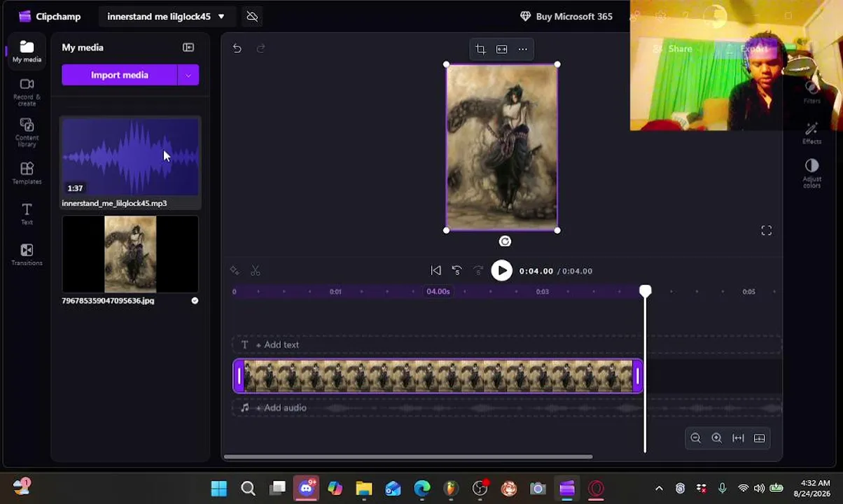Click the play button
Image resolution: width=843 pixels, height=504 pixels.
point(501,271)
